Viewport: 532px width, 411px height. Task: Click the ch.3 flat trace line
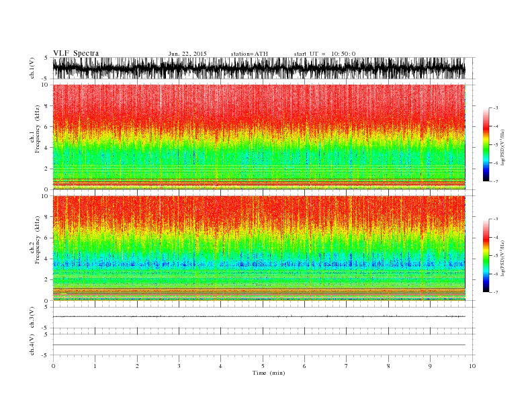259,316
